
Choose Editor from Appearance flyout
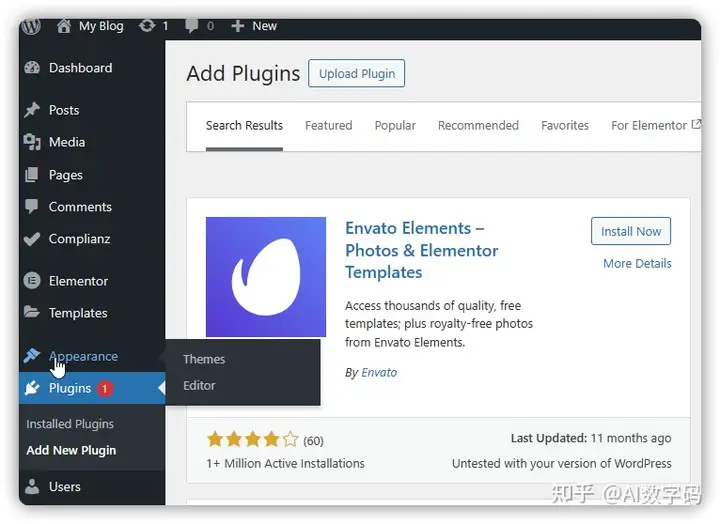click(x=199, y=385)
